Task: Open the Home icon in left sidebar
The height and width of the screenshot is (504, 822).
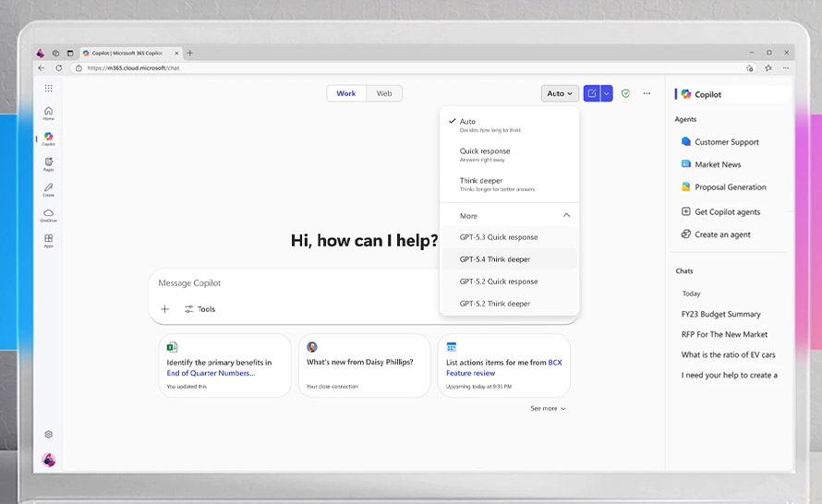Action: [48, 112]
